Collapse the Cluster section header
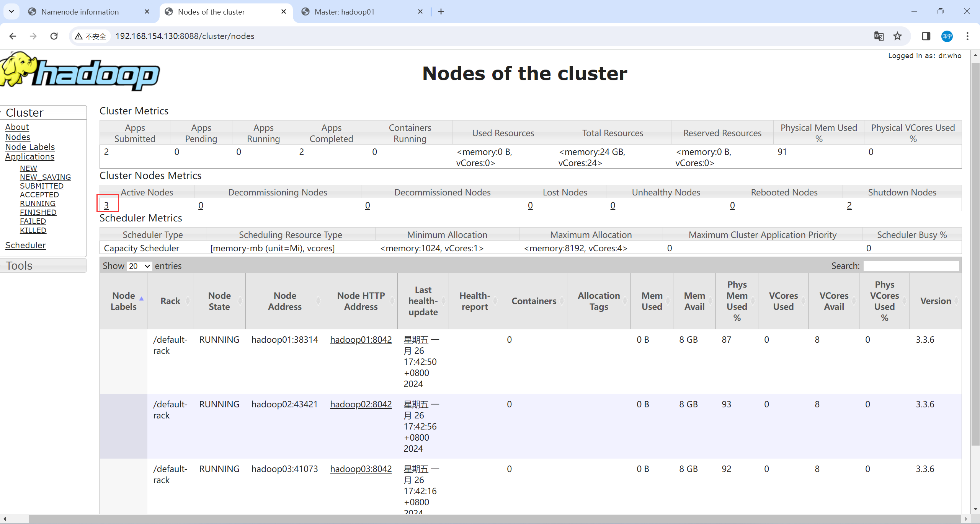Image resolution: width=980 pixels, height=524 pixels. coord(43,112)
